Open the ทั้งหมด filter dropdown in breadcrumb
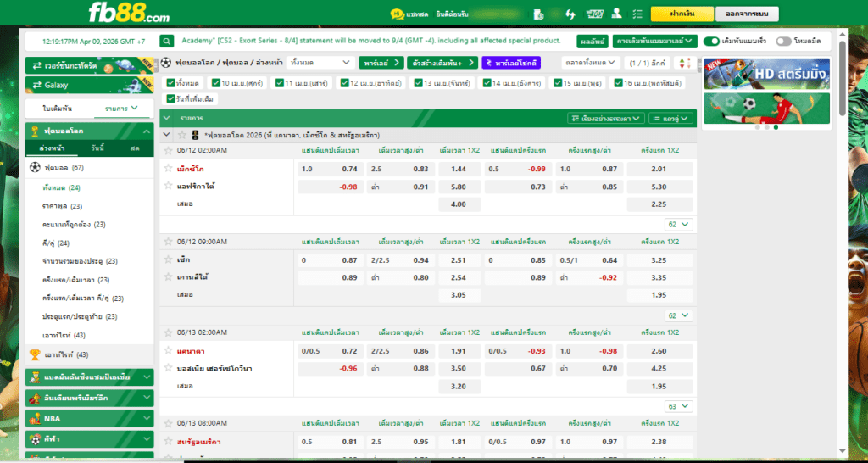Viewport: 868px width, 463px height. click(320, 63)
